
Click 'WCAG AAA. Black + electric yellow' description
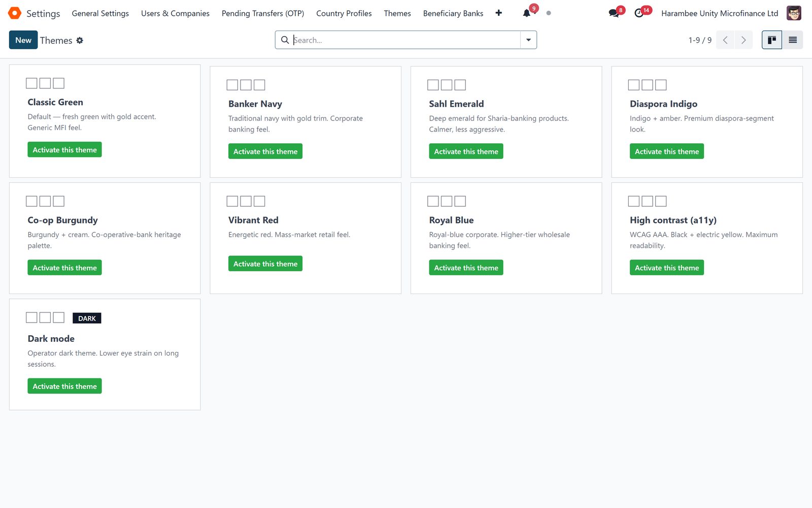(x=703, y=240)
